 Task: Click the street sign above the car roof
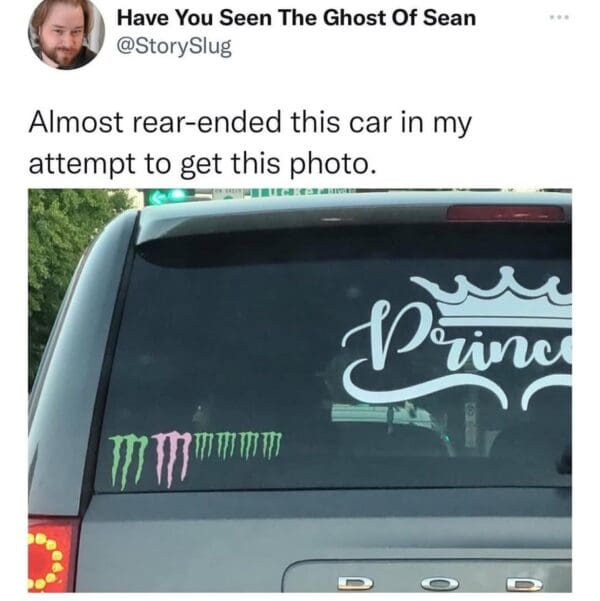284,193
